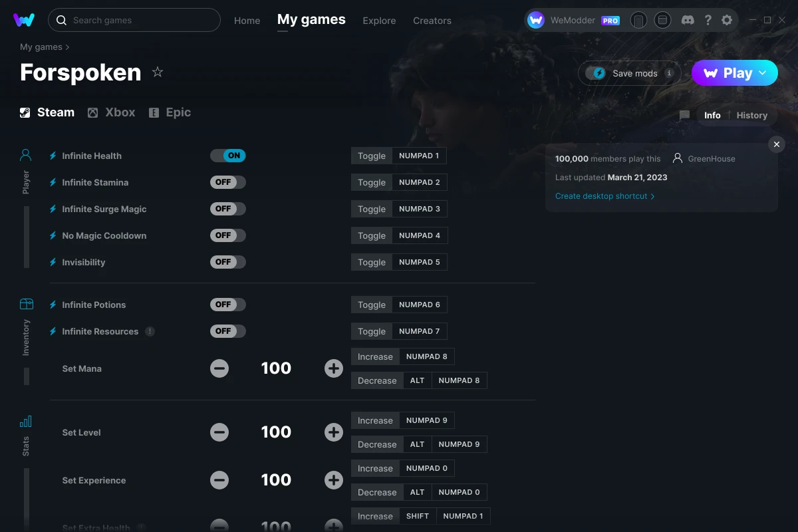Image resolution: width=798 pixels, height=532 pixels.
Task: Enable No Magic Cooldown toggle
Action: (x=228, y=235)
